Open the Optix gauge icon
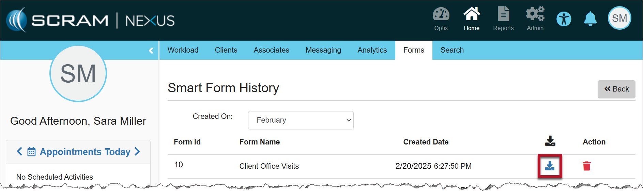The image size is (644, 194). click(x=441, y=15)
